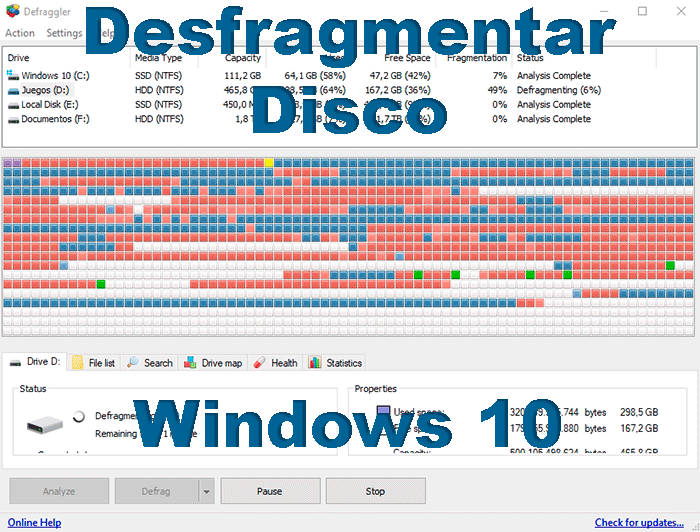The image size is (700, 532).
Task: Click the 167,2 GB (36%) free space cell
Action: pyautogui.click(x=398, y=90)
